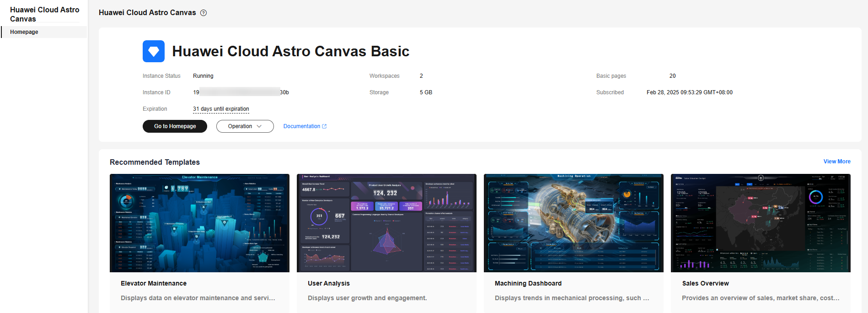
Task: Open the Sales Overview template thumbnail
Action: click(761, 223)
